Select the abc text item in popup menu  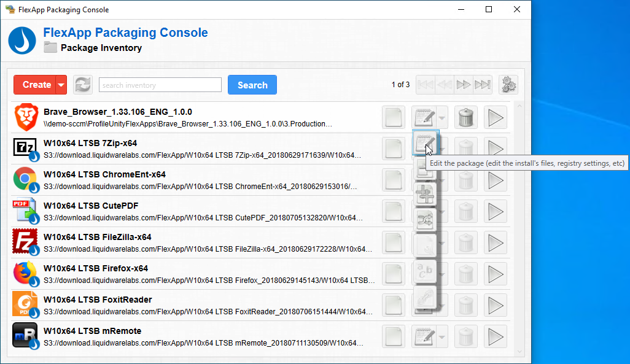click(426, 272)
